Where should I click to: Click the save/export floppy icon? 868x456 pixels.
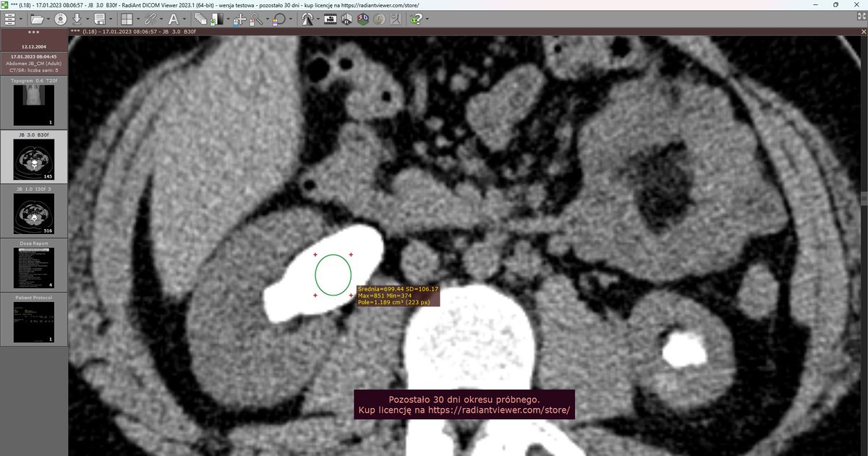click(99, 19)
